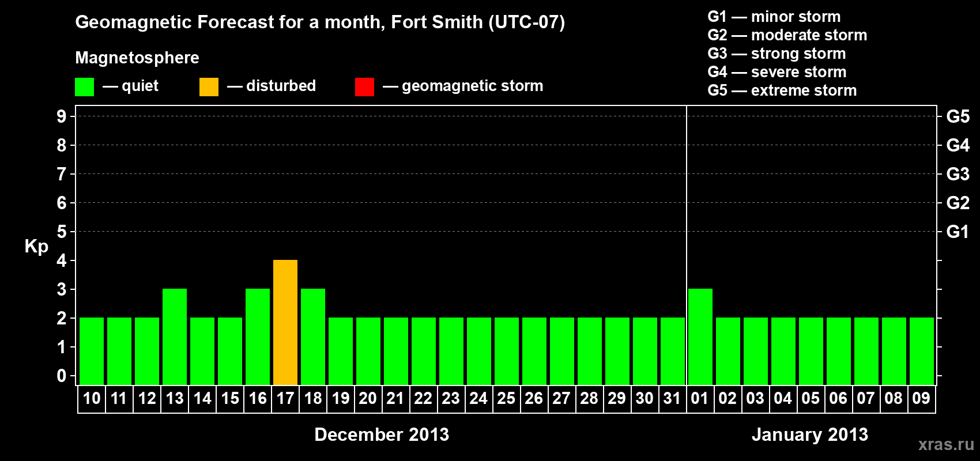980x461 pixels.
Task: Select the green bar for December 16
Action: coord(258,337)
